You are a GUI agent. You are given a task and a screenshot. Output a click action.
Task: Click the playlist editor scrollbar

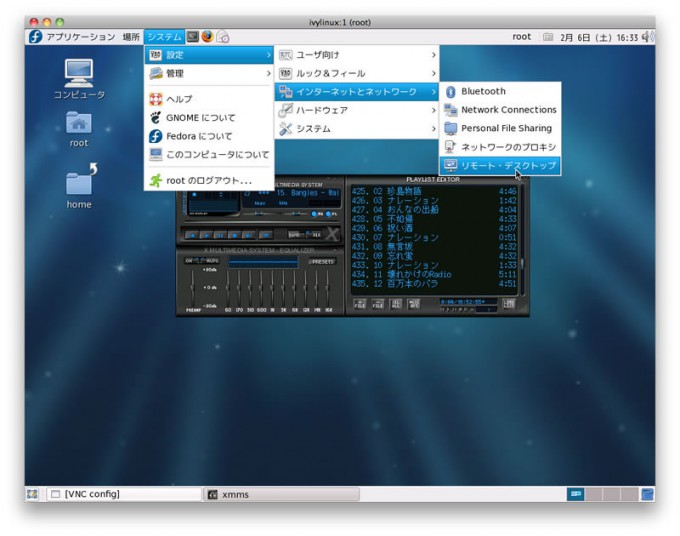click(x=523, y=239)
